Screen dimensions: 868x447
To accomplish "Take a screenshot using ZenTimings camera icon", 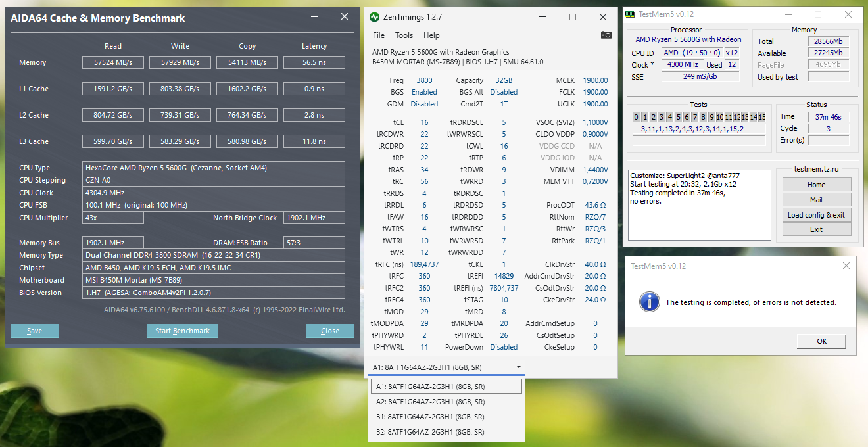I will (606, 35).
